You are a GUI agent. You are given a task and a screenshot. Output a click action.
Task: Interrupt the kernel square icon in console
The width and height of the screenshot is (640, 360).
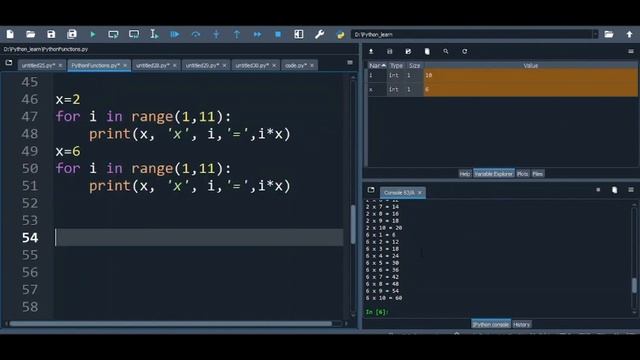(x=598, y=190)
